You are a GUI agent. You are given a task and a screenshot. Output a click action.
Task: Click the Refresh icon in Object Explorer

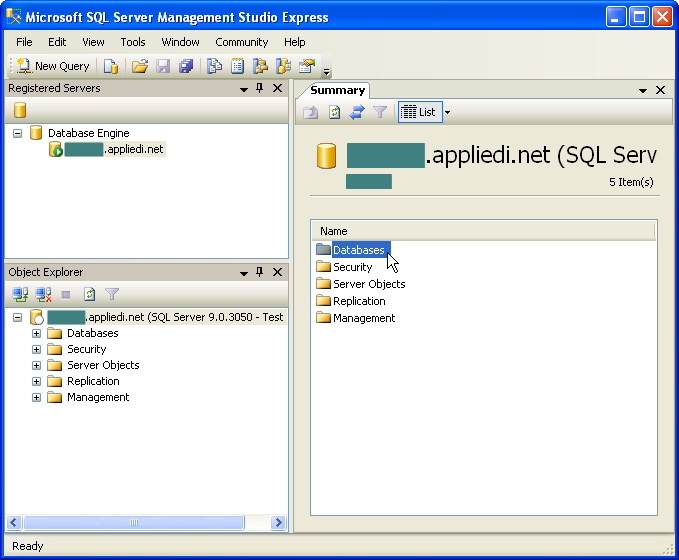[x=89, y=295]
